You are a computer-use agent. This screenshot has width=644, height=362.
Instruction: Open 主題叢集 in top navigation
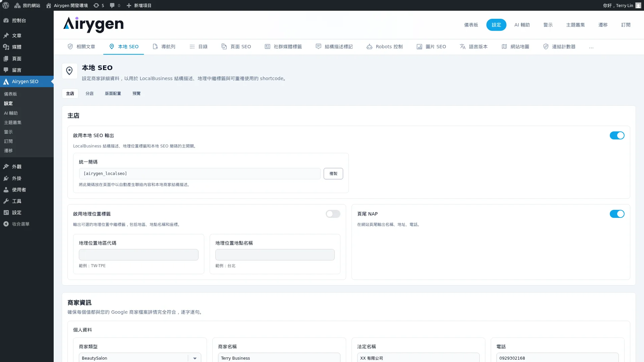pos(575,25)
